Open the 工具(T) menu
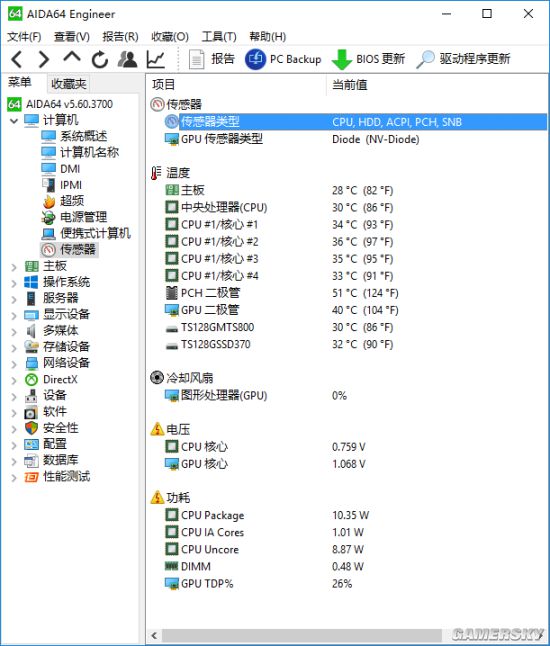The image size is (550, 646). coord(219,37)
